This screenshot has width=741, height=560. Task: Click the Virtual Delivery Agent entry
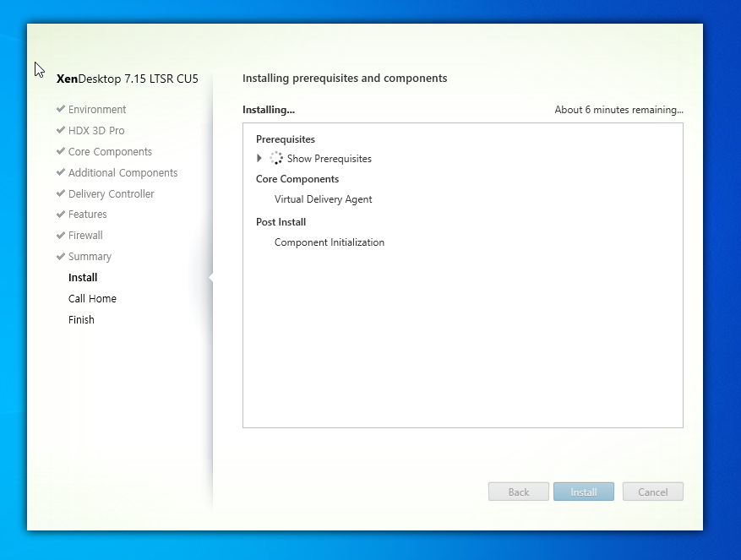pos(324,199)
